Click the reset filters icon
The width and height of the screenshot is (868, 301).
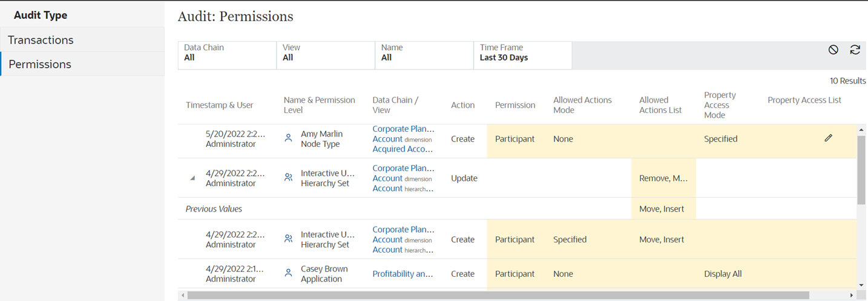[x=833, y=50]
